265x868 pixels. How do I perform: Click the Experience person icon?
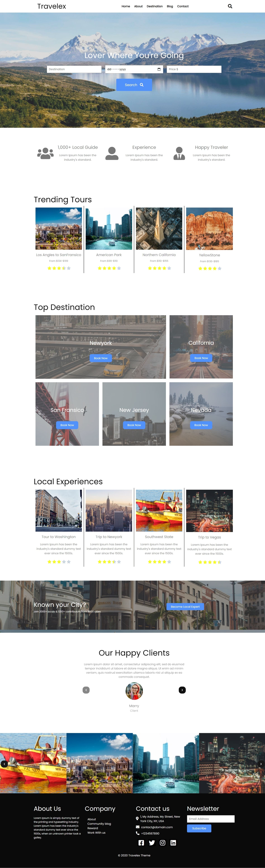point(112,153)
